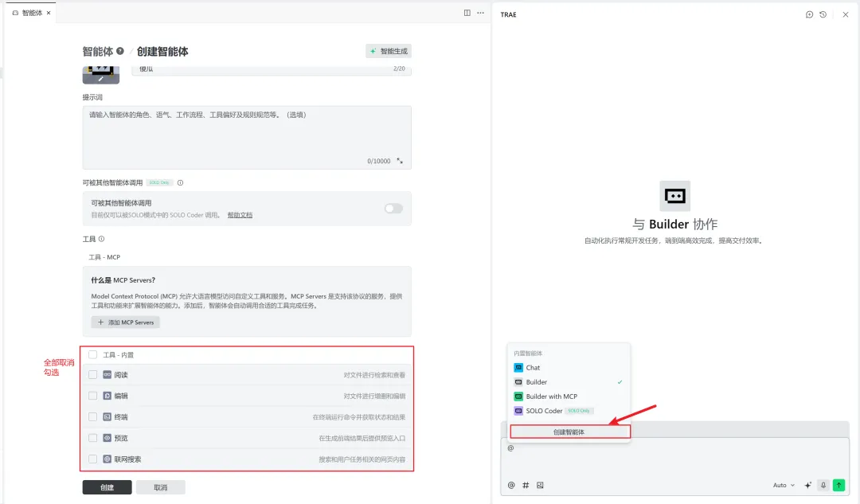The height and width of the screenshot is (504, 860).
Task: Click the 编辑 tool icon
Action: 107,396
